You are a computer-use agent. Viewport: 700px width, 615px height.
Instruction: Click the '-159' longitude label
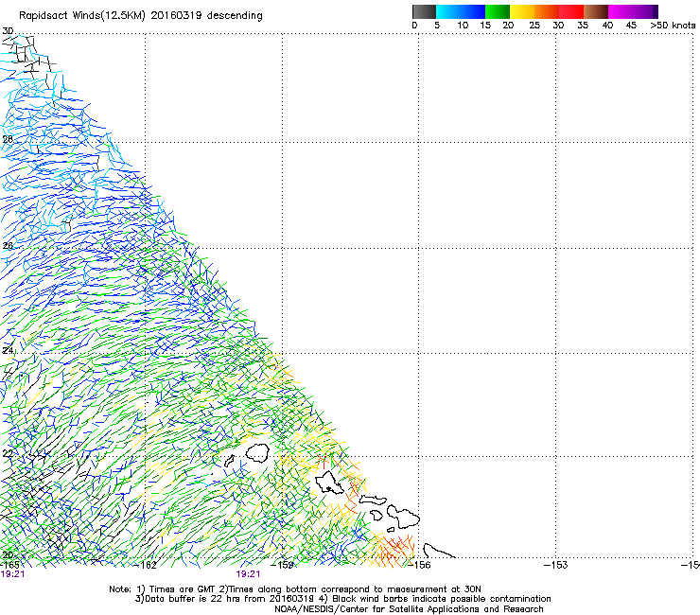click(x=283, y=565)
